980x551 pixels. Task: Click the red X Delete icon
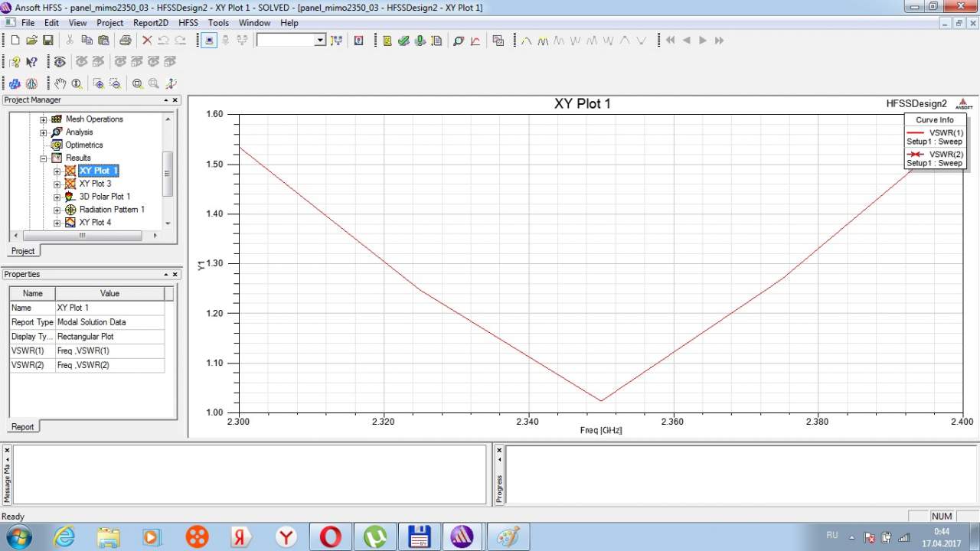click(x=147, y=41)
